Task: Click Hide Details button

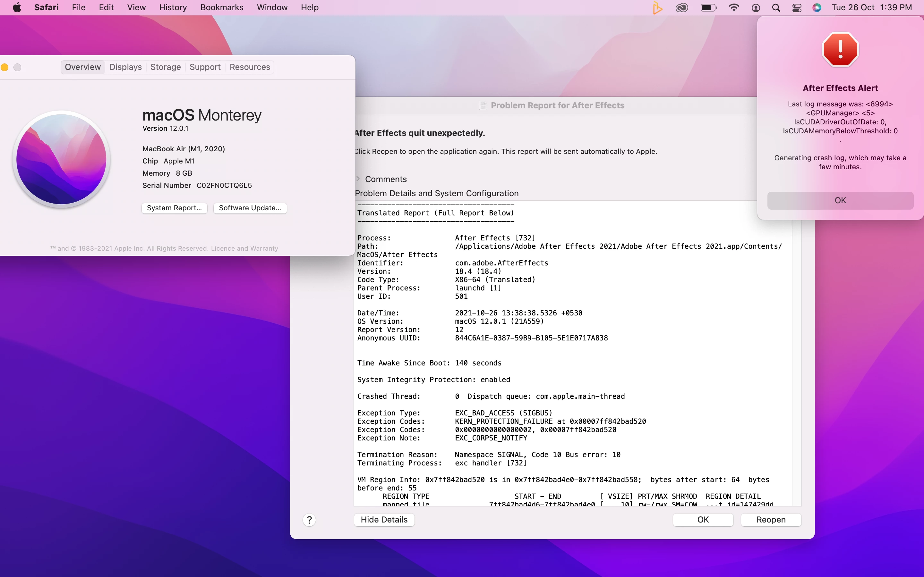Action: [384, 520]
